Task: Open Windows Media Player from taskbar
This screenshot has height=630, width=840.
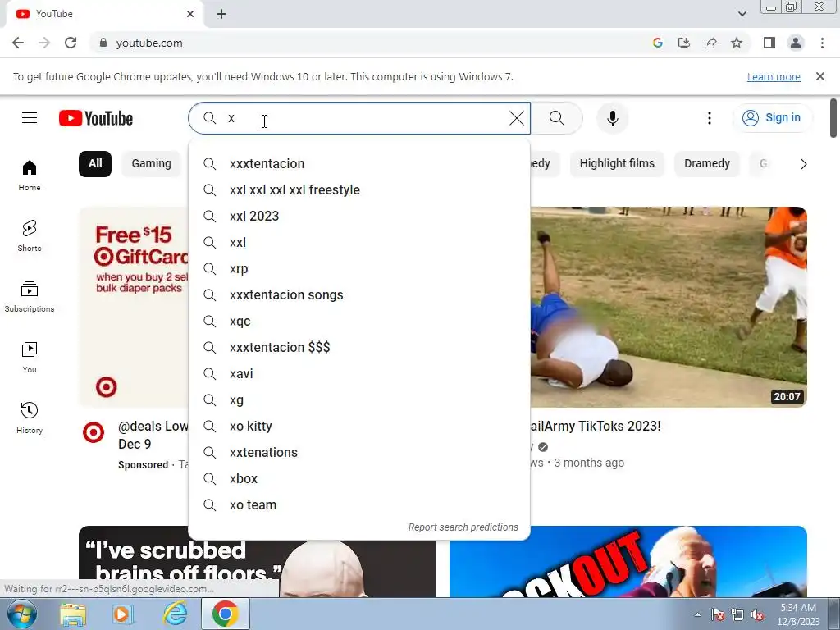Action: (123, 614)
